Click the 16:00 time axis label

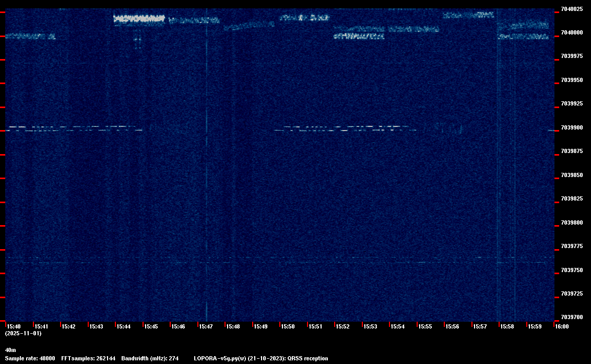coord(562,326)
